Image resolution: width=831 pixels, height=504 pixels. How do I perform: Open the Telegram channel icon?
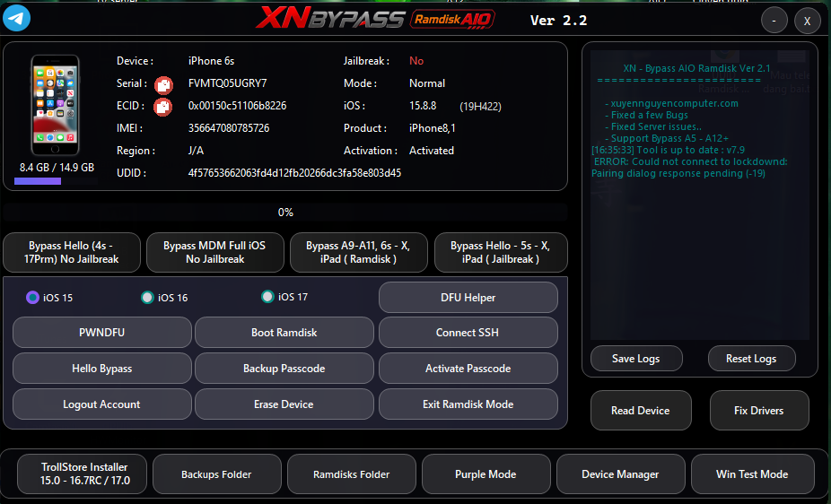[x=16, y=17]
